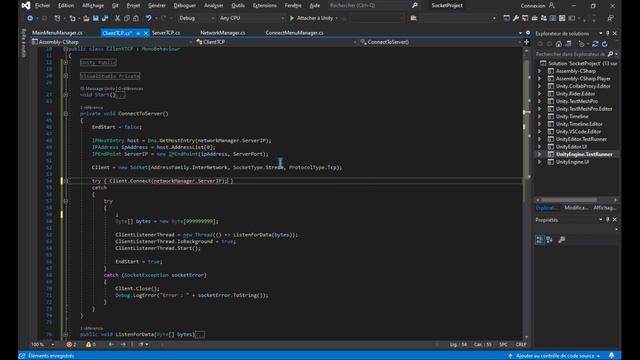Click the Open file folder icon

coord(86,18)
